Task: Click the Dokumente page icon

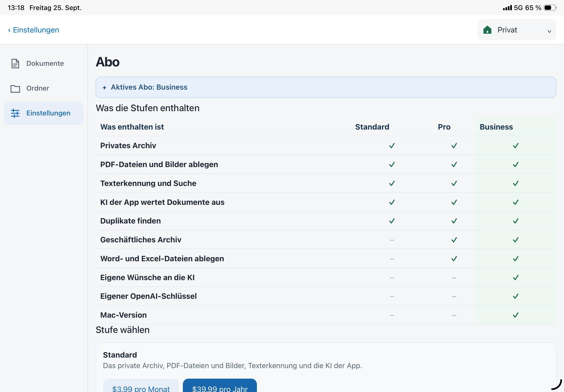Action: 15,63
